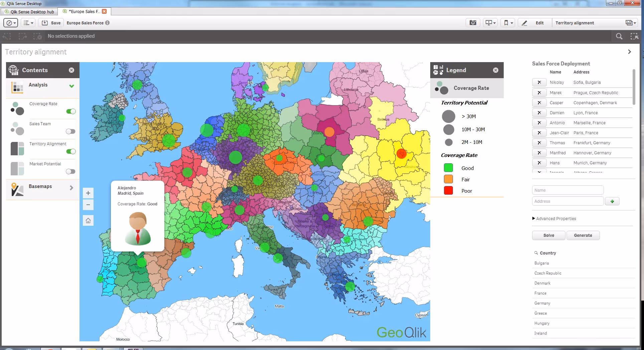This screenshot has width=644, height=350.
Task: Collapse the Analysis section chevron
Action: (x=71, y=86)
